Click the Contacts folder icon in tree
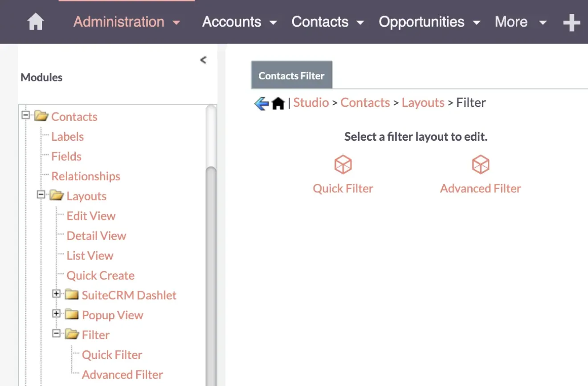Image resolution: width=588 pixels, height=386 pixels. coord(42,115)
